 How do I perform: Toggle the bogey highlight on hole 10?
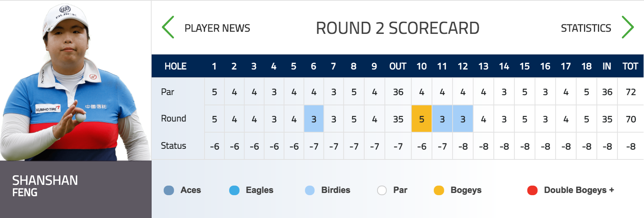click(422, 119)
